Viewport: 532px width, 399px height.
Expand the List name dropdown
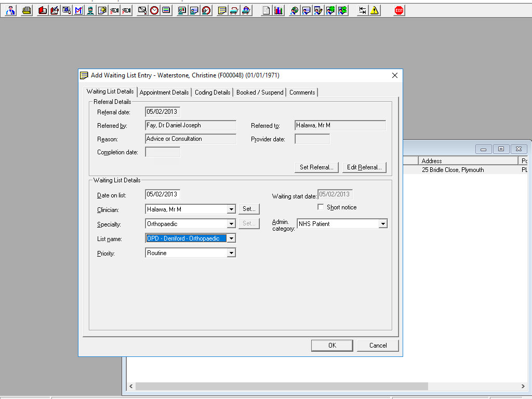231,238
